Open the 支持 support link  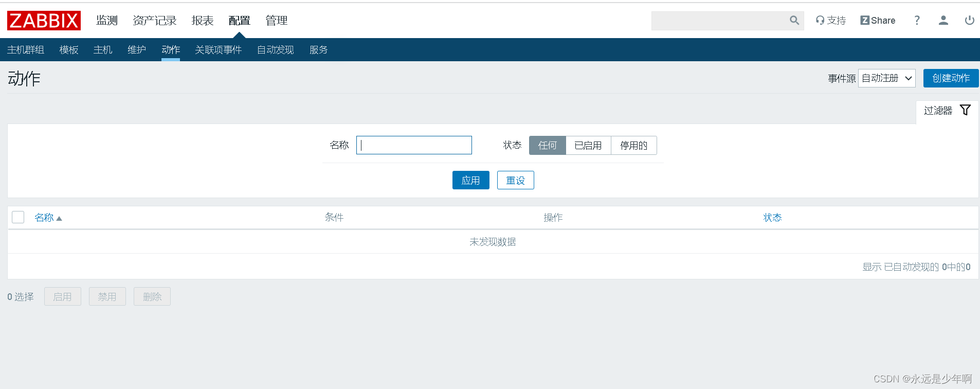tap(830, 21)
